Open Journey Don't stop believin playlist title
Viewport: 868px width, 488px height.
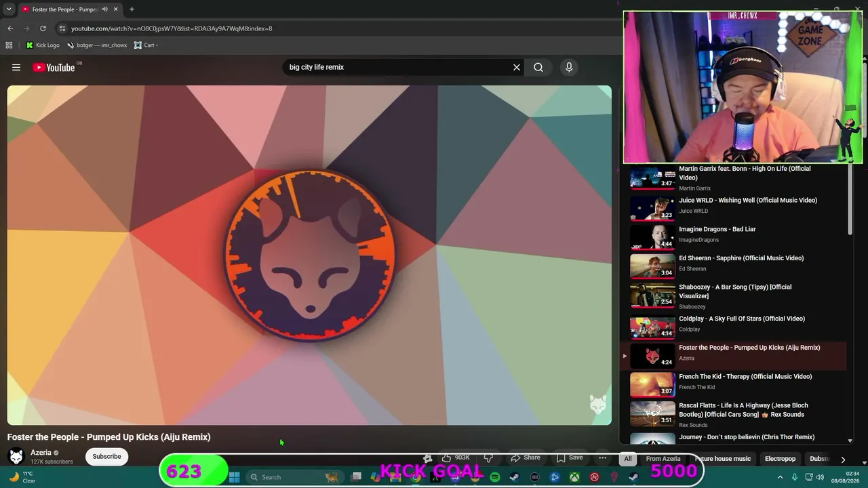[x=747, y=437]
